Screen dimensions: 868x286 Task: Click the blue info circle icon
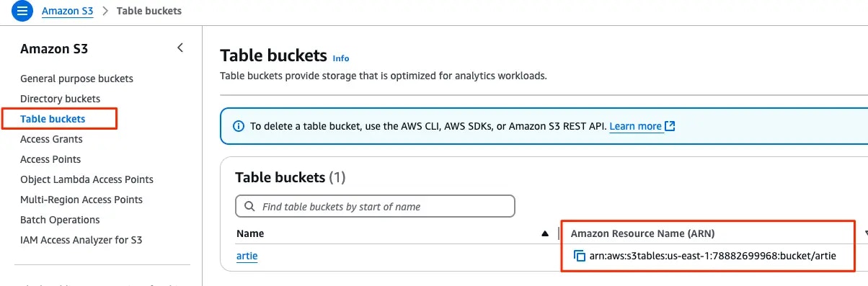pos(239,126)
